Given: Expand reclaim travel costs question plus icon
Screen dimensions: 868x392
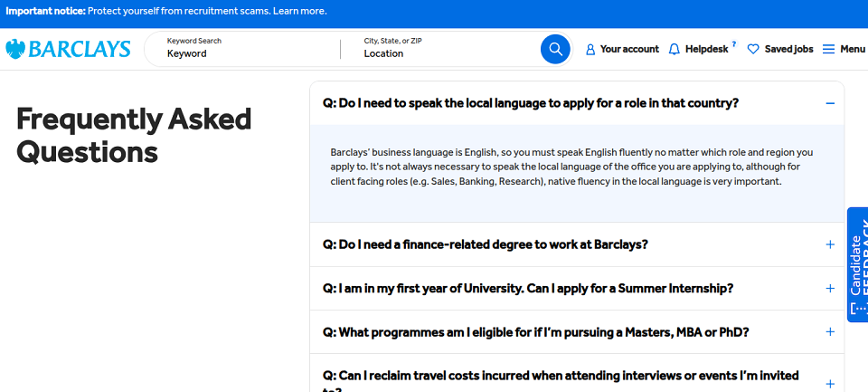Looking at the screenshot, I should (830, 384).
